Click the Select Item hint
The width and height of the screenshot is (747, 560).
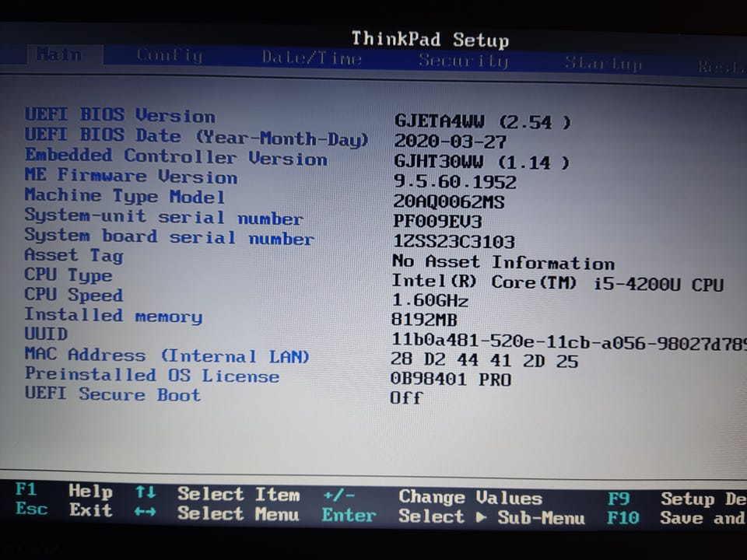click(x=239, y=495)
